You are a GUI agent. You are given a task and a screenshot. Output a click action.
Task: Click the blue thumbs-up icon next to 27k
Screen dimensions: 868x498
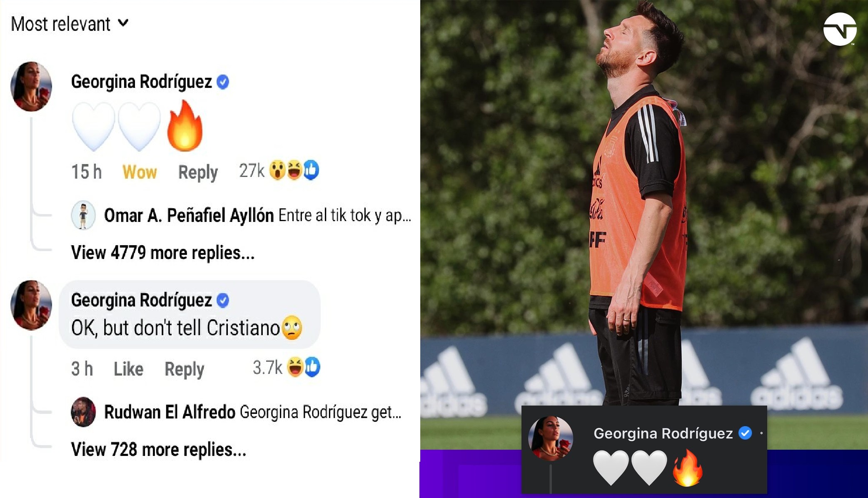311,170
